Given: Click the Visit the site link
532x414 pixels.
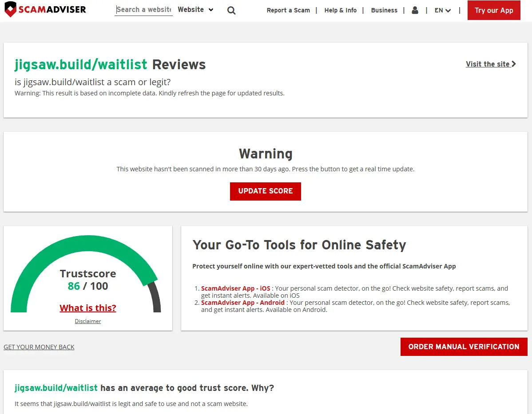Looking at the screenshot, I should click(x=491, y=64).
